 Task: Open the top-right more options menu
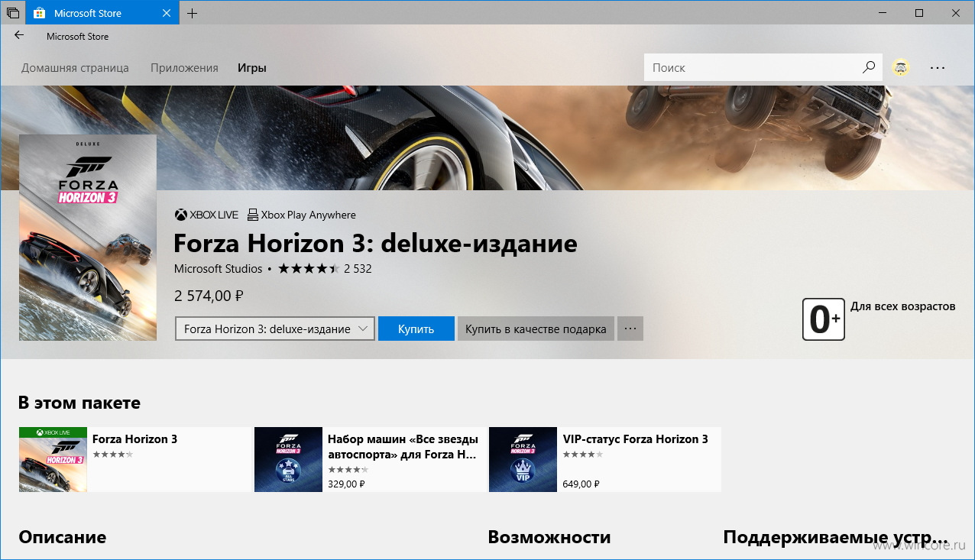point(938,67)
